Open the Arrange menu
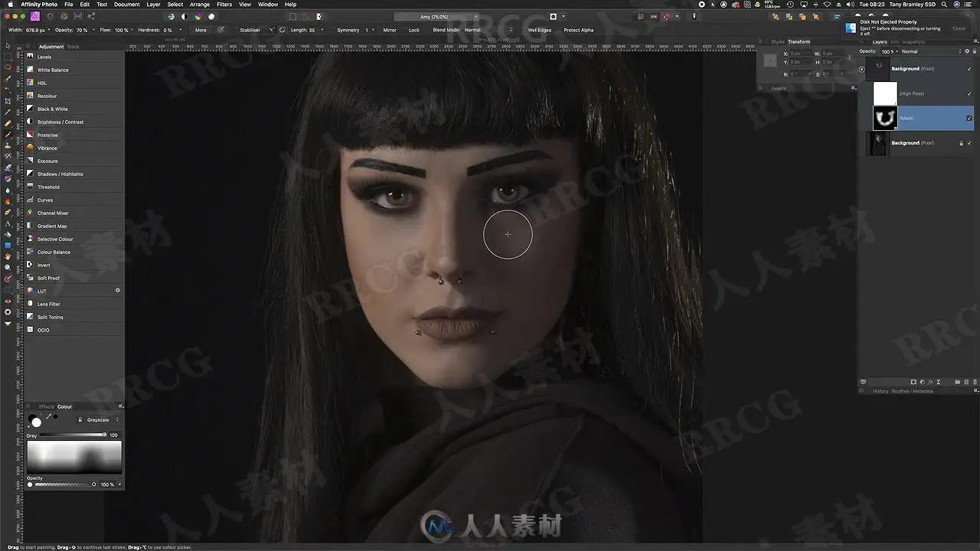This screenshot has height=551, width=980. click(x=200, y=5)
